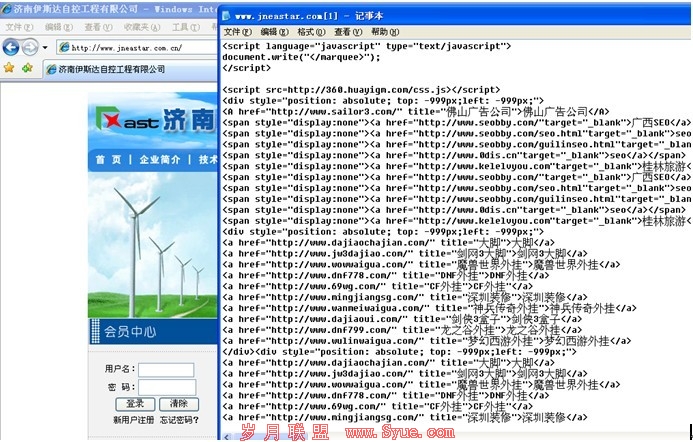Click the www.wanmeiwaigua.com 神兵传奇外挂 line

429,309
